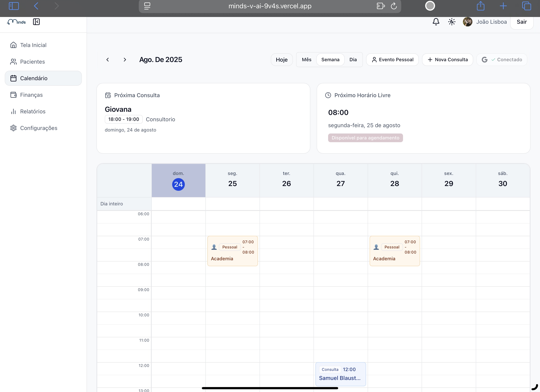Tap the Safari share icon
The width and height of the screenshot is (540, 392).
point(481,6)
